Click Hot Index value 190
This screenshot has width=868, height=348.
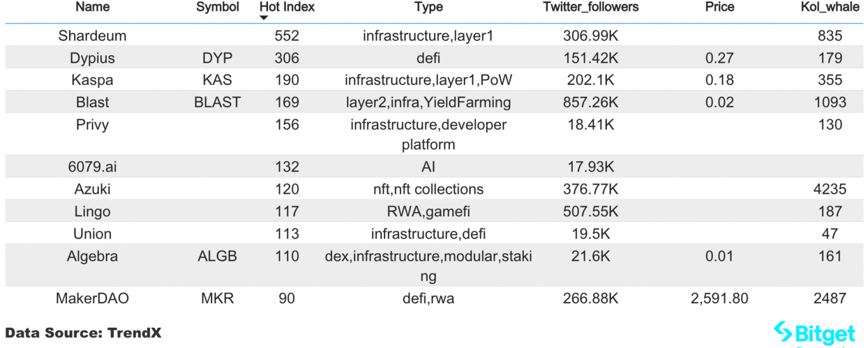pos(287,80)
